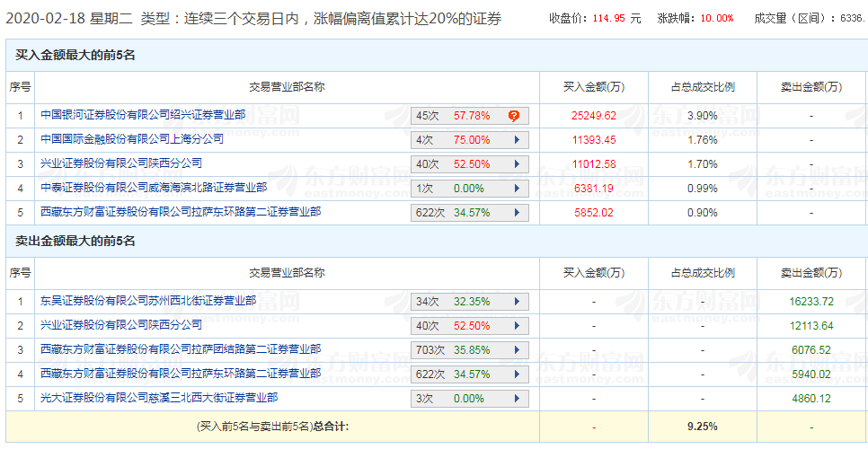868x458 pixels.
Task: Click the 占总成交比例 column header in the sell table
Action: (702, 273)
